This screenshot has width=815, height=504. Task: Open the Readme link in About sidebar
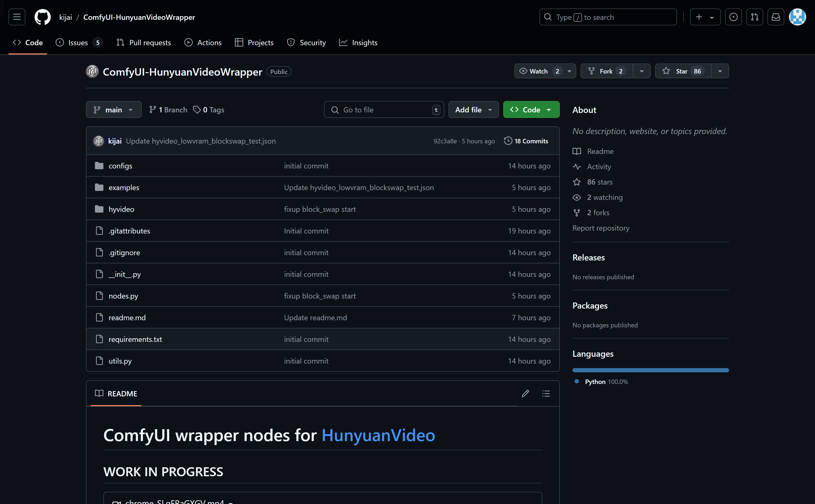(593, 151)
